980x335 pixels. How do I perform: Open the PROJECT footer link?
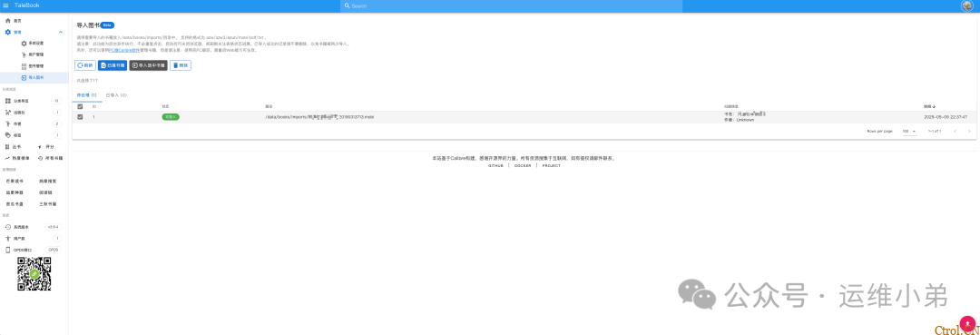(x=552, y=166)
